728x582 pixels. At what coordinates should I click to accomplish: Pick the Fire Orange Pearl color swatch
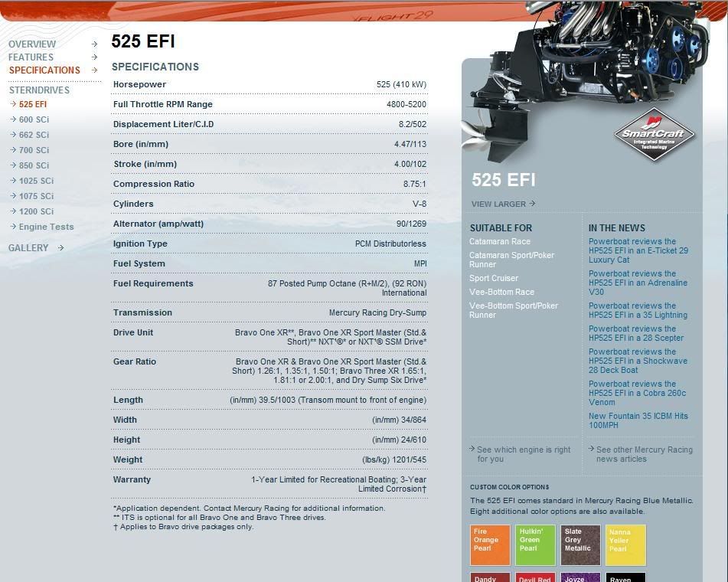click(x=490, y=544)
